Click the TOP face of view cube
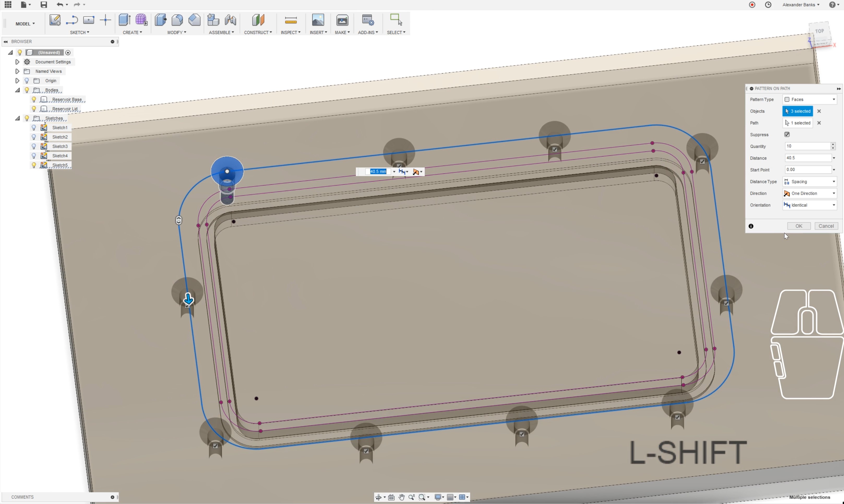Screen dimensions: 844x504 pos(819,32)
